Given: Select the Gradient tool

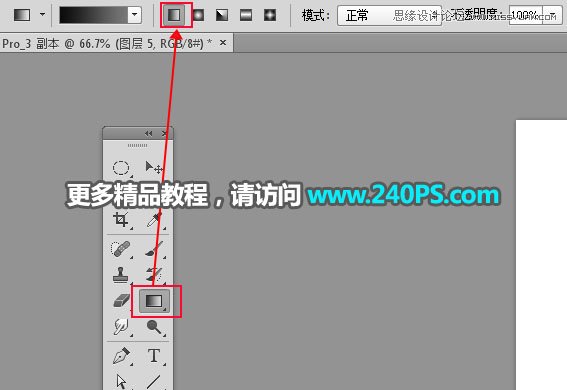Looking at the screenshot, I should pos(154,301).
